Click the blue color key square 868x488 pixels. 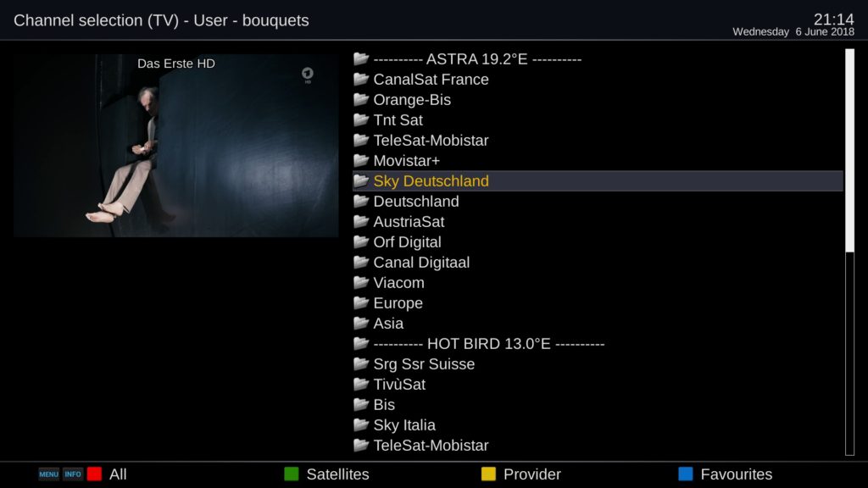(685, 474)
